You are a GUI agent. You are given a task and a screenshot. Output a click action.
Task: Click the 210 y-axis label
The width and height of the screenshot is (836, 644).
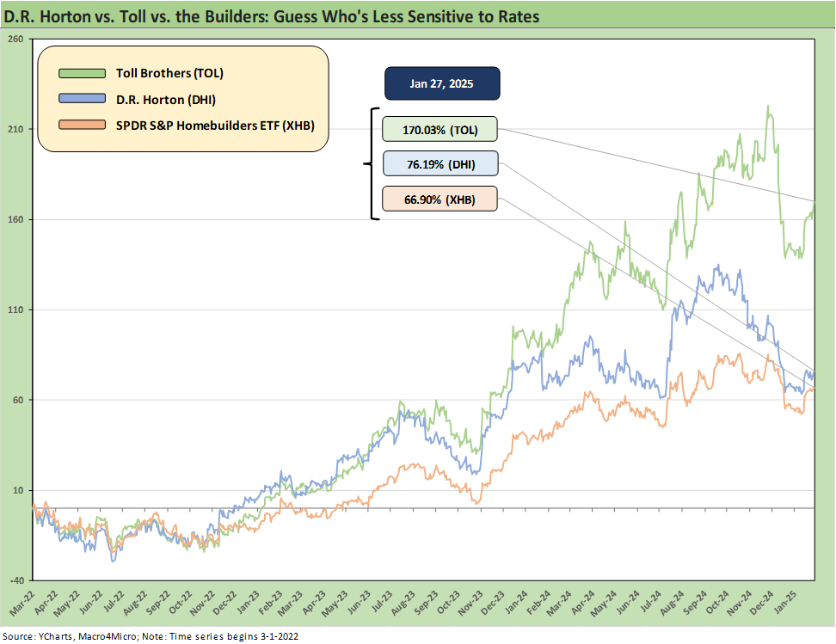(x=16, y=130)
